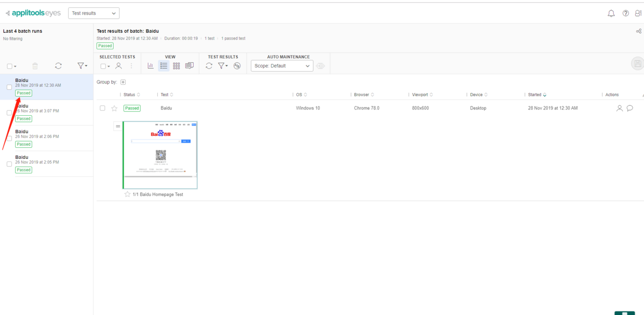644x315 pixels.
Task: Sort by the Viewport column
Action: point(423,94)
